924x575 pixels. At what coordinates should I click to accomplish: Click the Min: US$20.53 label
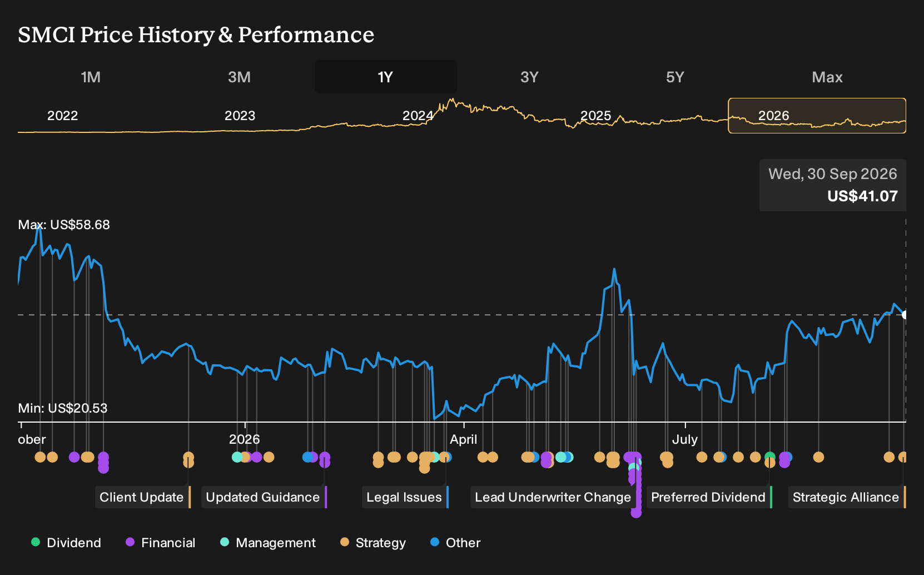coord(63,408)
